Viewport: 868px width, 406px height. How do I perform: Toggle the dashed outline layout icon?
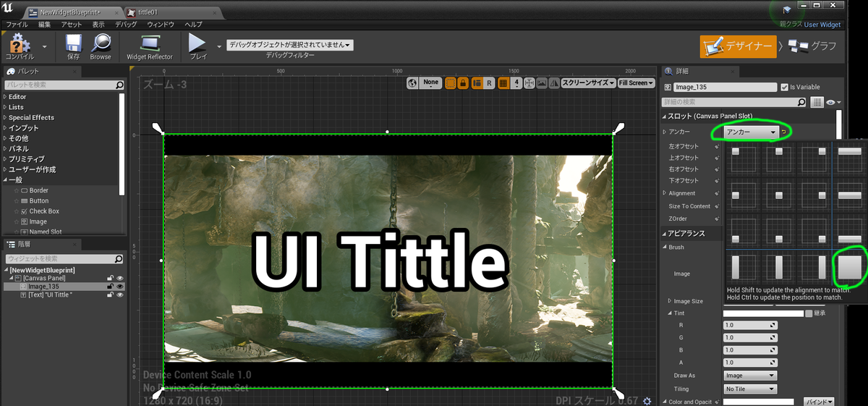click(x=451, y=83)
